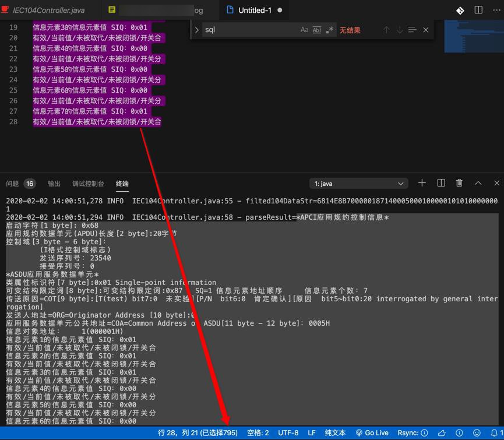The image size is (504, 440).
Task: Open the 问题 (Problems) panel tab
Action: click(12, 184)
